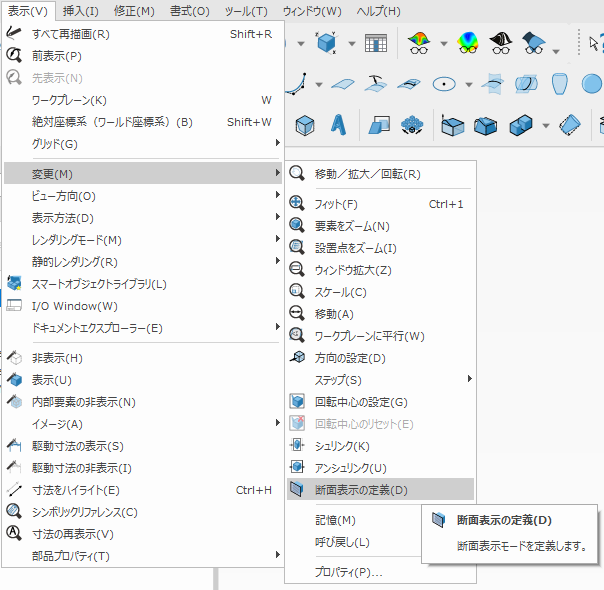Screen dimensions: 604x590
Task: Click the rainbow sphere analysis icon
Action: pyautogui.click(x=468, y=43)
